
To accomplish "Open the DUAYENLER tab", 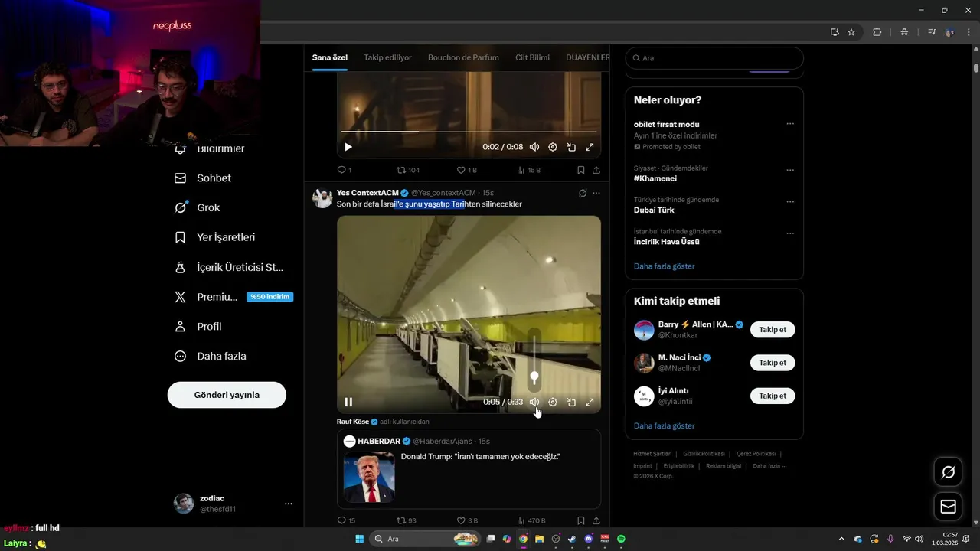I will pos(587,57).
